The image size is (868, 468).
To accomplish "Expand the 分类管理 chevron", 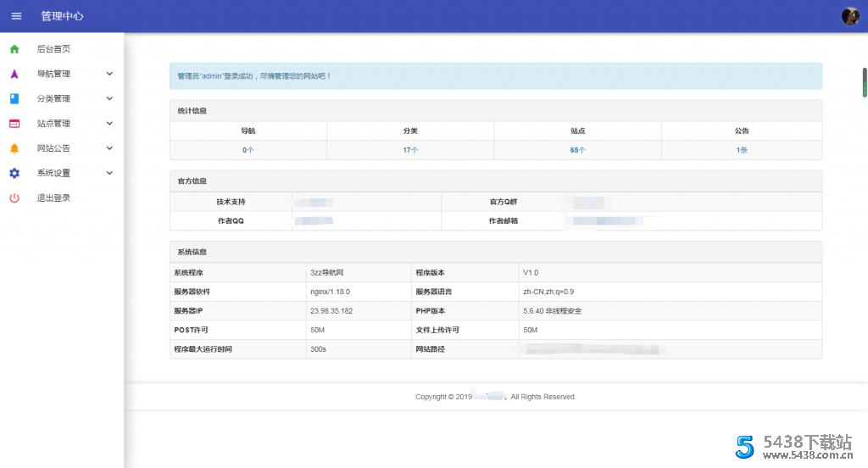I will (109, 98).
